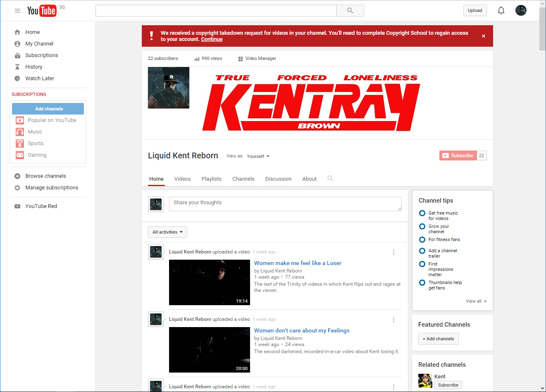The height and width of the screenshot is (392, 546).
Task: Dismiss the copyright warning banner
Action: 484,36
